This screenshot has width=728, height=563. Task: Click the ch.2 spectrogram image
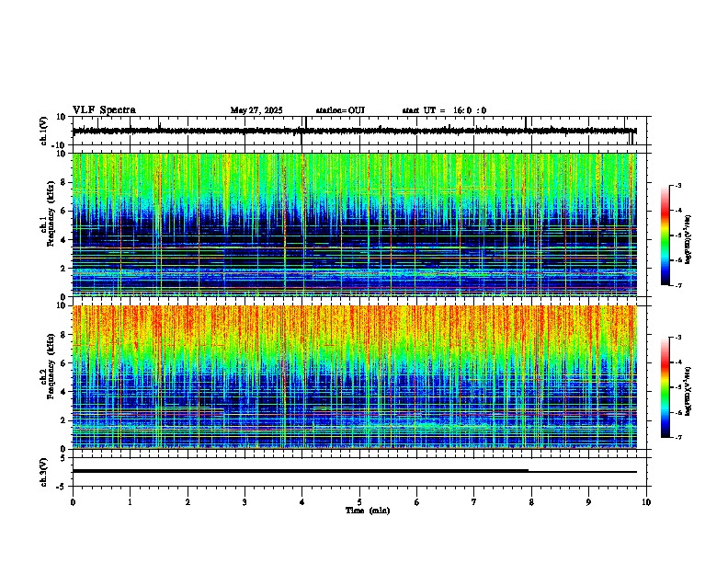pyautogui.click(x=354, y=377)
